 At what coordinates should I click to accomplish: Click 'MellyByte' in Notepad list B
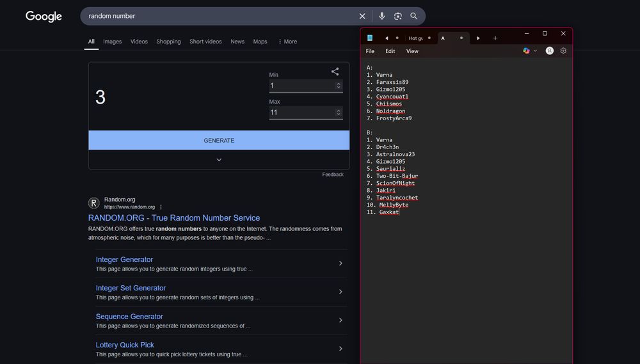click(394, 205)
